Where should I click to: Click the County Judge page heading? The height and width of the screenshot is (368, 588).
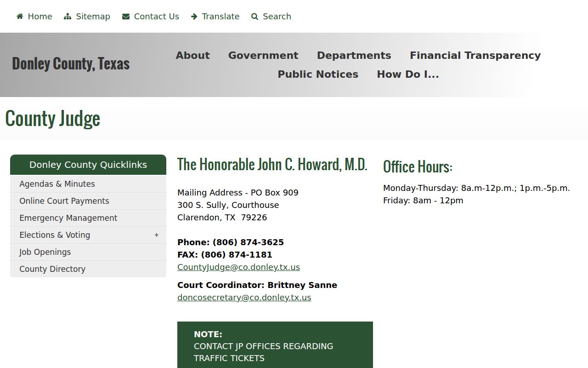pos(53,119)
